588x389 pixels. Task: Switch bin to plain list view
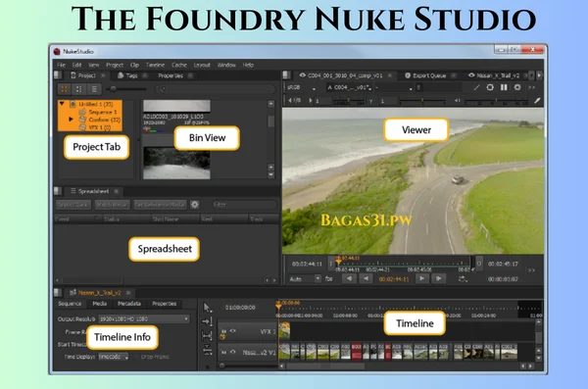pyautogui.click(x=94, y=89)
